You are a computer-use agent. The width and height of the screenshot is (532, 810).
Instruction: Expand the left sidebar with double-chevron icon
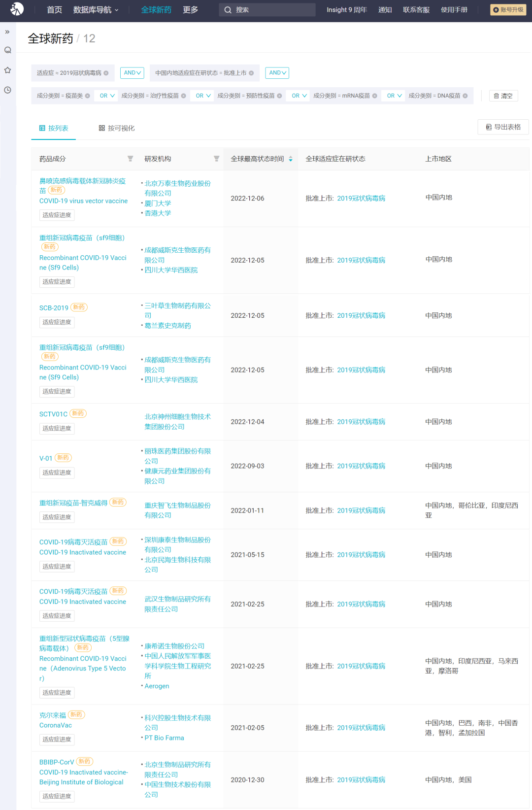point(7,32)
